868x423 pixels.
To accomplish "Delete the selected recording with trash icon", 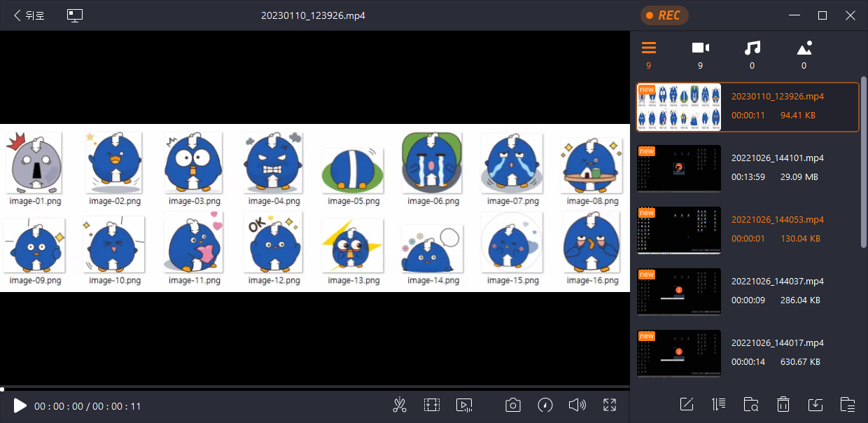I will (783, 404).
